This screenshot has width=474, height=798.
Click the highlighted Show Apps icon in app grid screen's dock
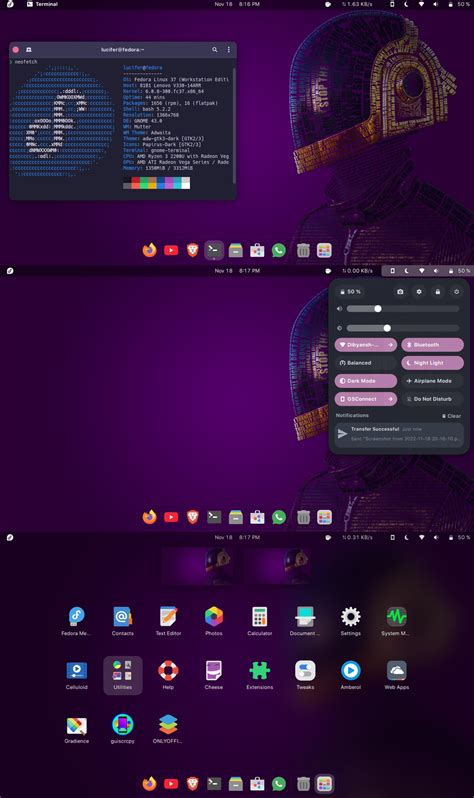tap(324, 784)
